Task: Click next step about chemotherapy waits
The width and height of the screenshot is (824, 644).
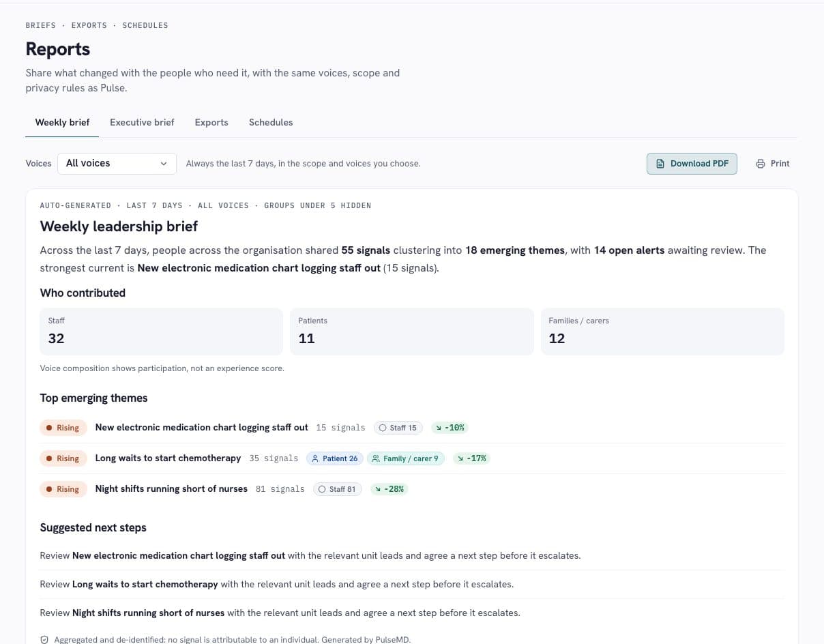Action: (x=277, y=584)
